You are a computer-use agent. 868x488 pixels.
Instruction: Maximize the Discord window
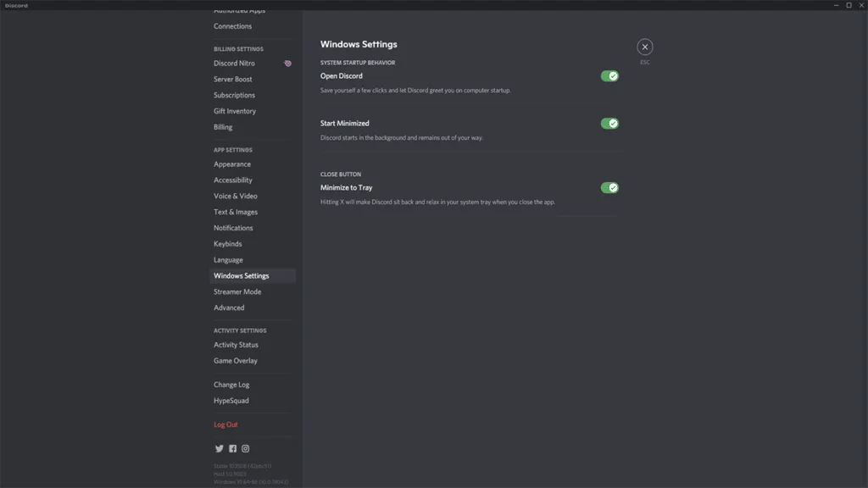coord(849,5)
